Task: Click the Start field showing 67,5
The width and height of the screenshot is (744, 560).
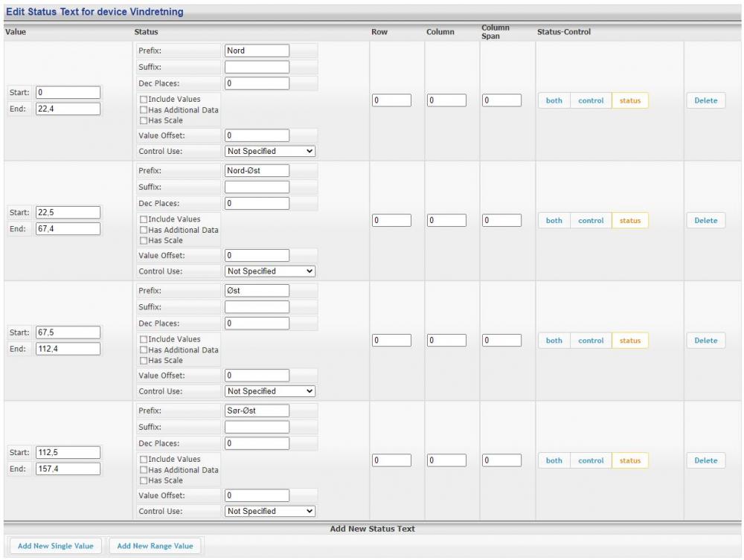Action: tap(68, 332)
